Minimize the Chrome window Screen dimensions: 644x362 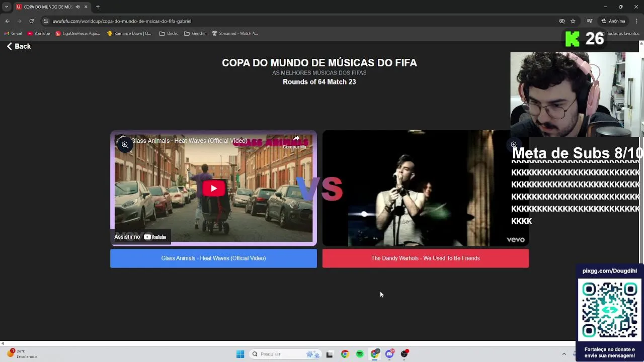605,7
